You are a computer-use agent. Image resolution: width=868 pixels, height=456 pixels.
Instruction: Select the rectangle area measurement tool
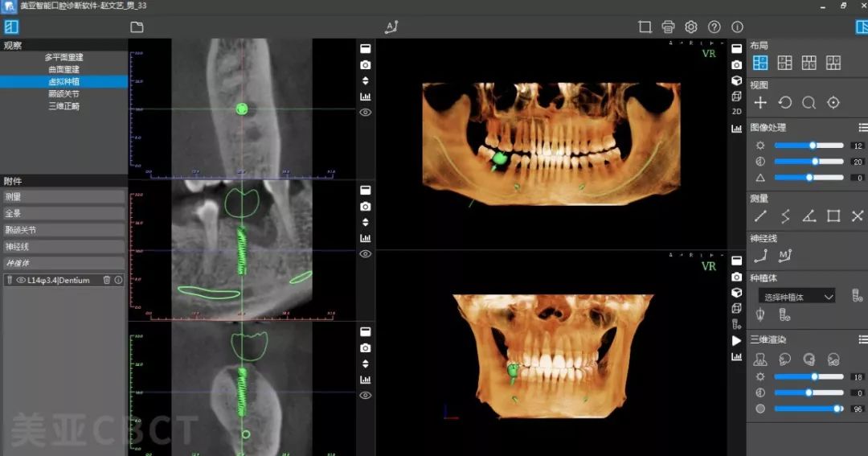click(x=833, y=216)
